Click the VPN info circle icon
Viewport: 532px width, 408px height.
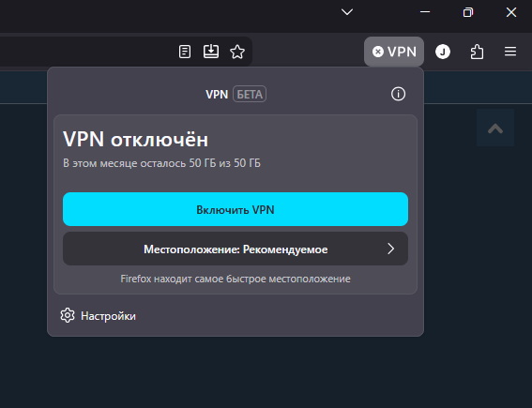coord(398,94)
